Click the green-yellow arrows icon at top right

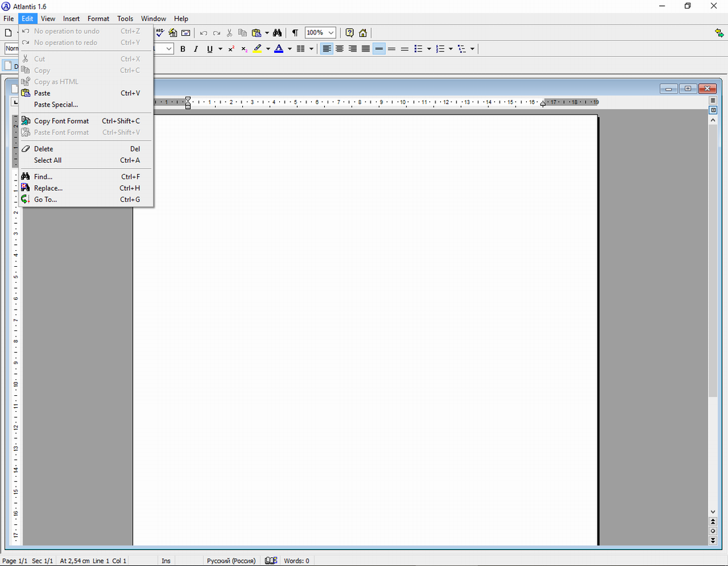coord(719,32)
